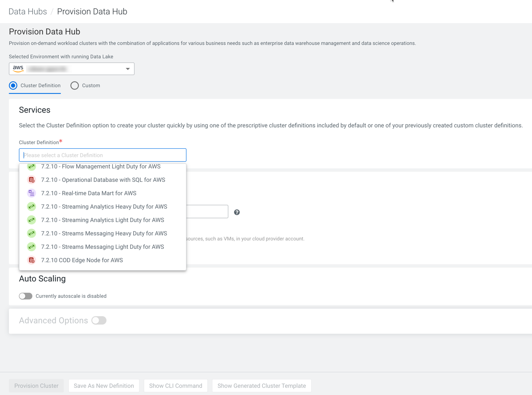Choose Streams Messaging Heavy Duty for AWS
This screenshot has width=532, height=395.
(104, 233)
